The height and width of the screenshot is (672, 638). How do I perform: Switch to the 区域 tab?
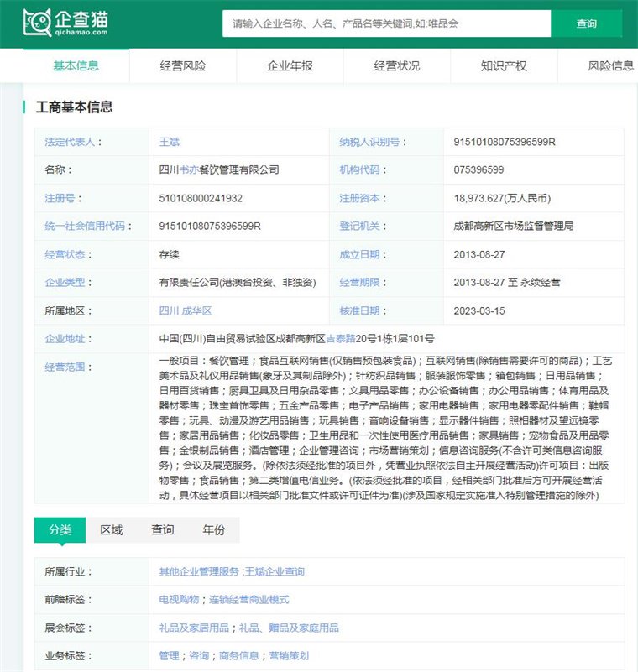click(x=112, y=529)
